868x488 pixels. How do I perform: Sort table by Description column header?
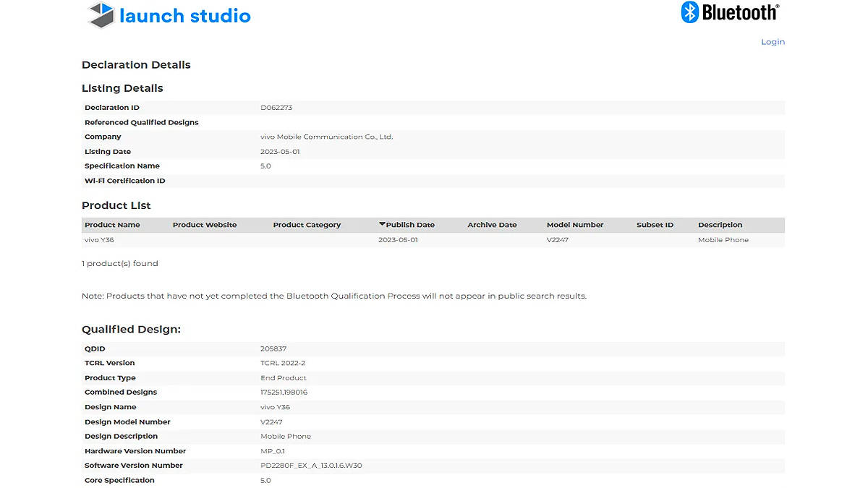(x=720, y=225)
